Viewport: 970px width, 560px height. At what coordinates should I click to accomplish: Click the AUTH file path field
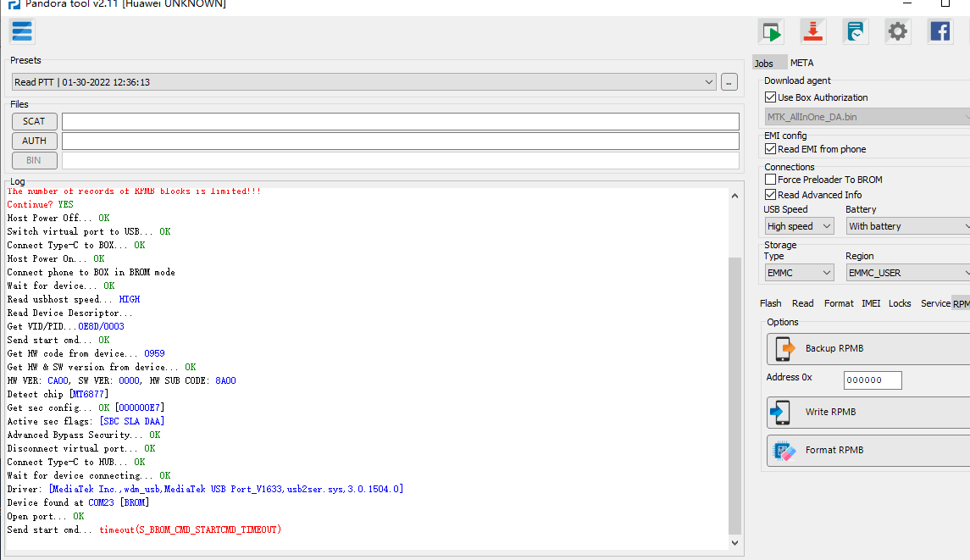(x=400, y=141)
